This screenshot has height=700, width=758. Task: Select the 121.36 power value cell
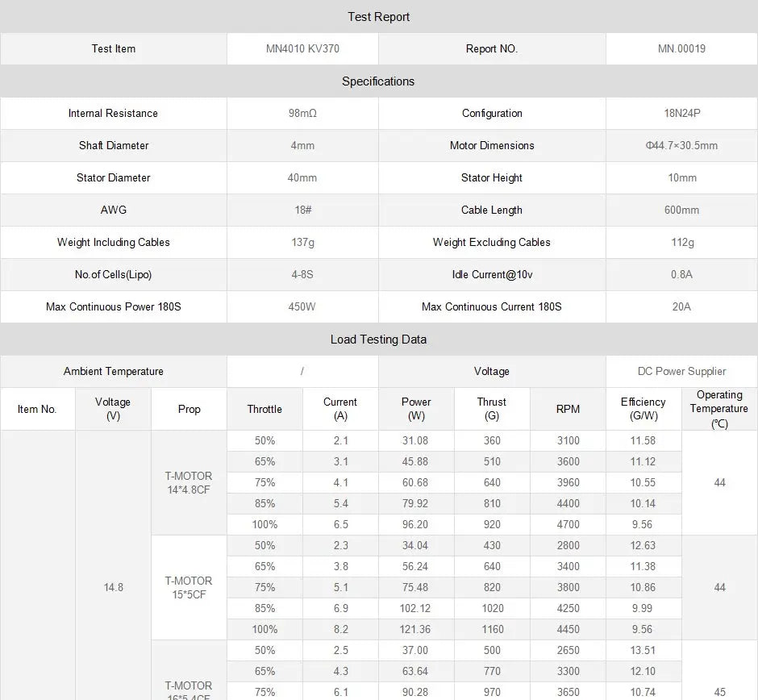click(x=415, y=629)
